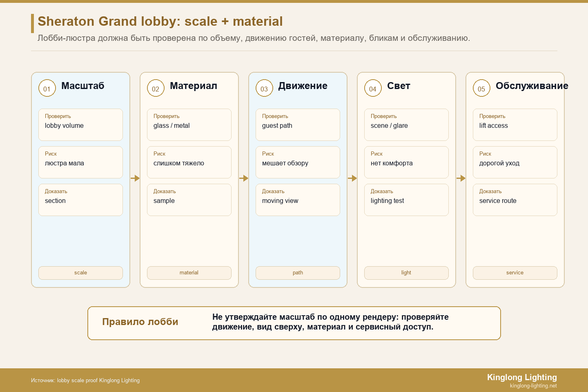588x392 pixels.
Task: Click the "Масштаб" card heading
Action: point(83,86)
